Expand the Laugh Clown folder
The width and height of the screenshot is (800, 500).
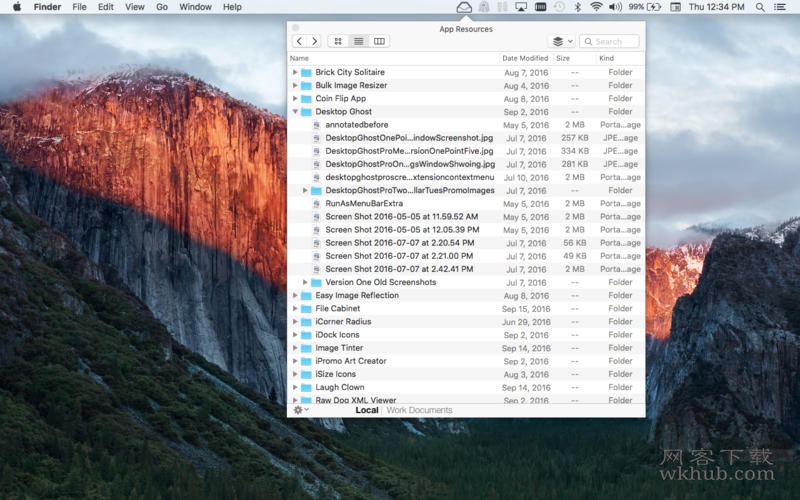295,387
